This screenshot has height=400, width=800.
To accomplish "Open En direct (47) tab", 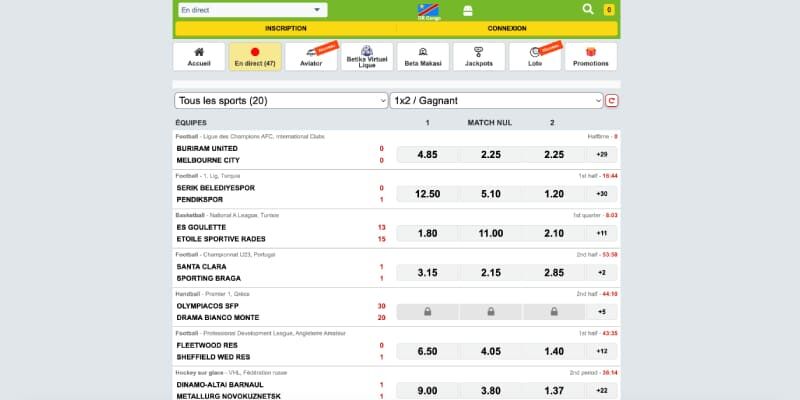I will [x=255, y=57].
